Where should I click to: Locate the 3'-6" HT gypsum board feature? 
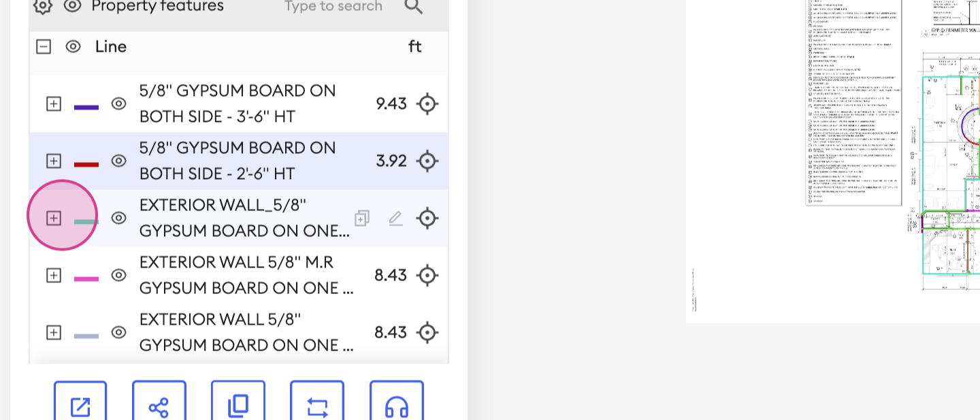pos(427,104)
